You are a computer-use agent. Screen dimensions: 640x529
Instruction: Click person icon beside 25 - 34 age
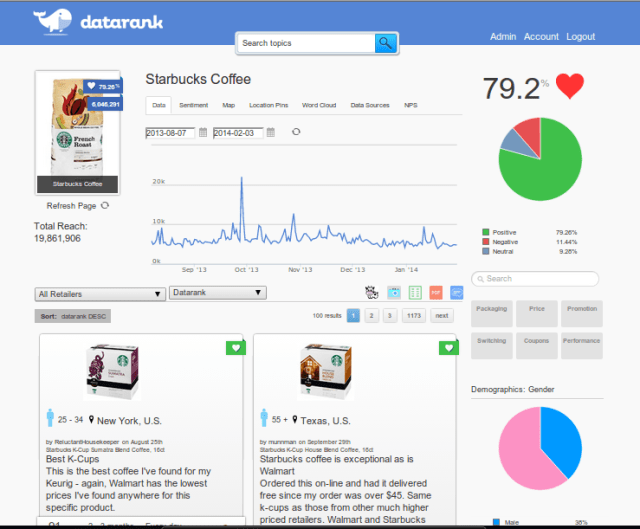[x=50, y=418]
